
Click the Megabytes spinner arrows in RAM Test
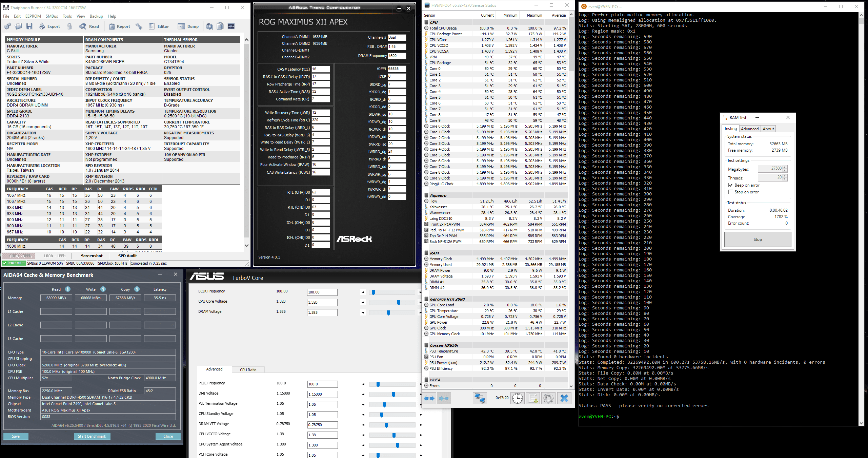[785, 169]
